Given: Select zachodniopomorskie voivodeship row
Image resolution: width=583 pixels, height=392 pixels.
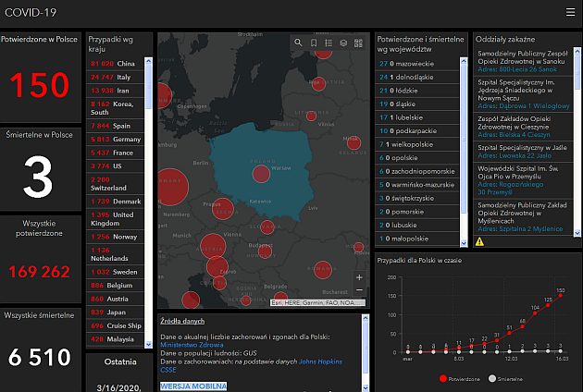Looking at the screenshot, I should (417, 171).
